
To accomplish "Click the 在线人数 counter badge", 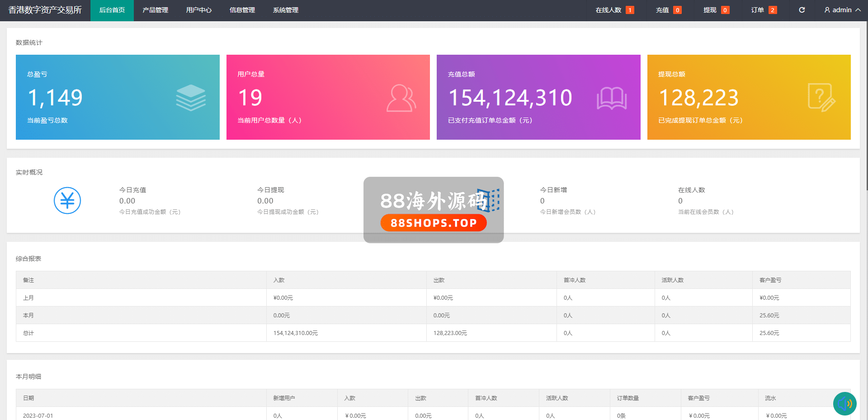I will click(630, 10).
